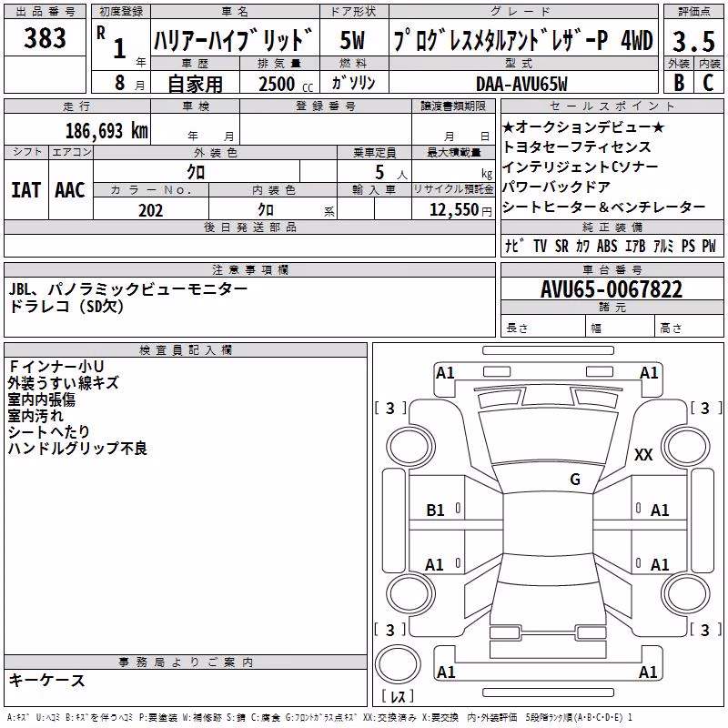Click air conditioner type AAC

[71, 190]
